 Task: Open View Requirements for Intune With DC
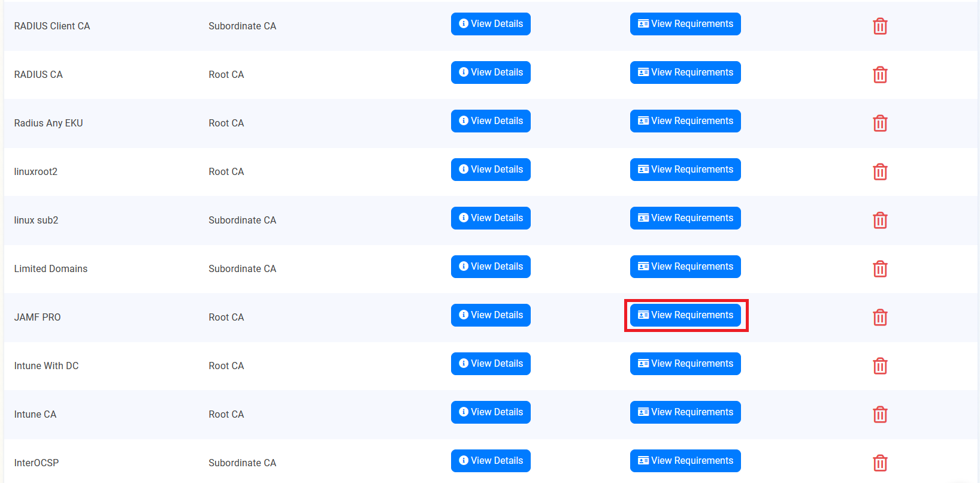[685, 364]
